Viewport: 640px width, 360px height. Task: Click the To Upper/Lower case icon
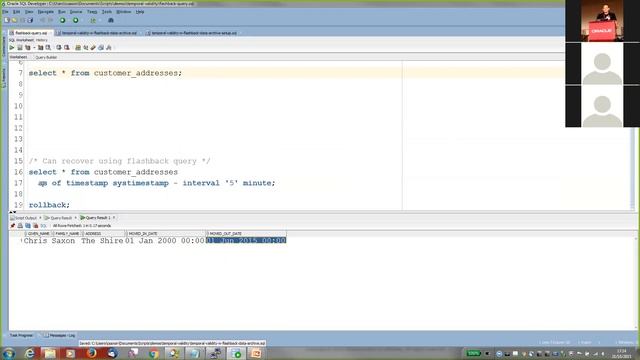pos(86,48)
